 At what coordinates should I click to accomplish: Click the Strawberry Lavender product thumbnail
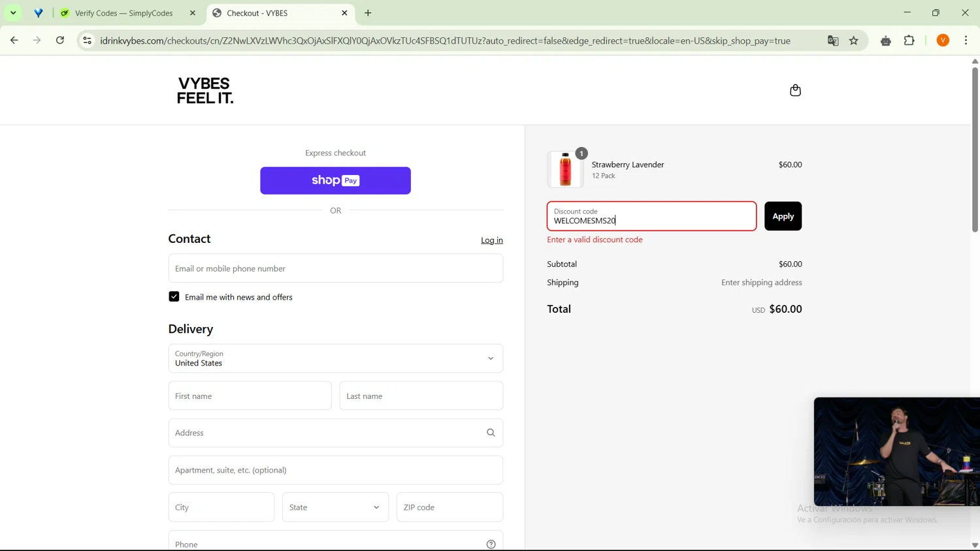tap(565, 169)
